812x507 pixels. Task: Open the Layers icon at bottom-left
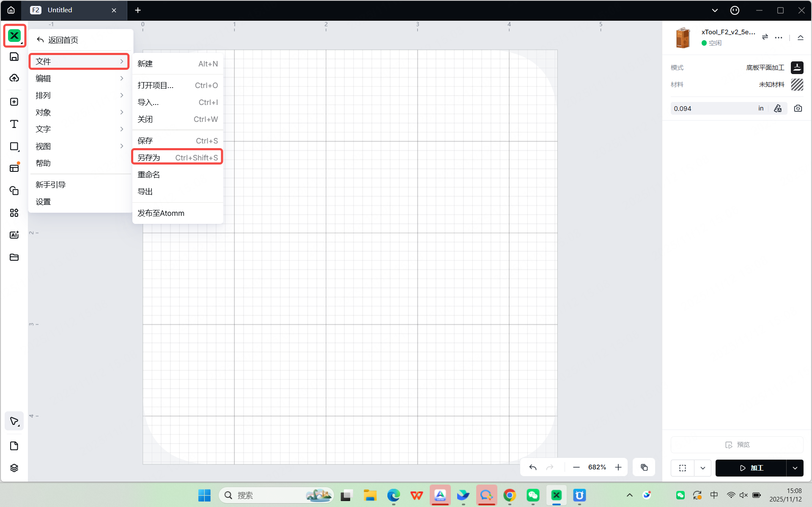point(14,468)
